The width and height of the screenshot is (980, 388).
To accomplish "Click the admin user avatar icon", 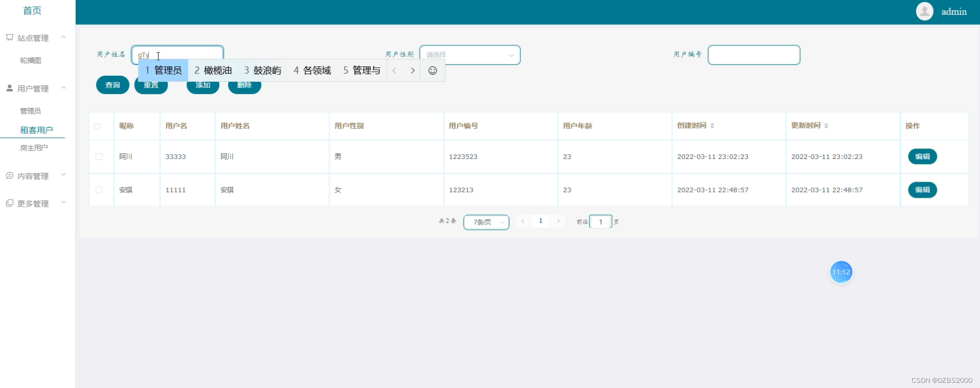I will point(924,11).
